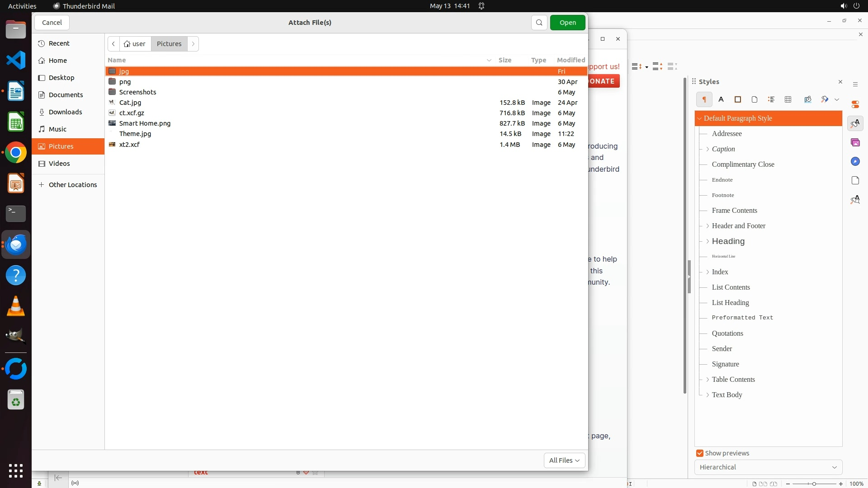868x488 pixels.
Task: Go to Downloads in the places sidebar
Action: pos(65,112)
